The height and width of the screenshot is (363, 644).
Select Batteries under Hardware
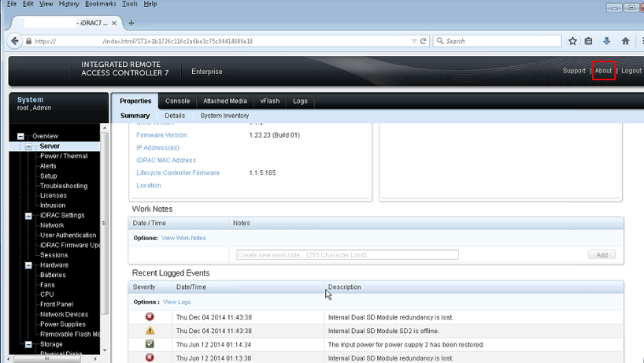click(x=53, y=275)
